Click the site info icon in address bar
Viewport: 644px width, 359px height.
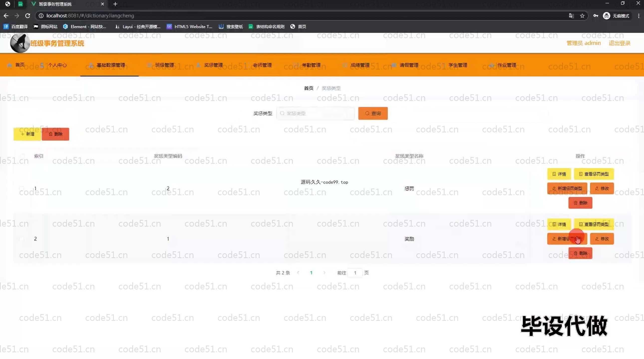coord(41,16)
